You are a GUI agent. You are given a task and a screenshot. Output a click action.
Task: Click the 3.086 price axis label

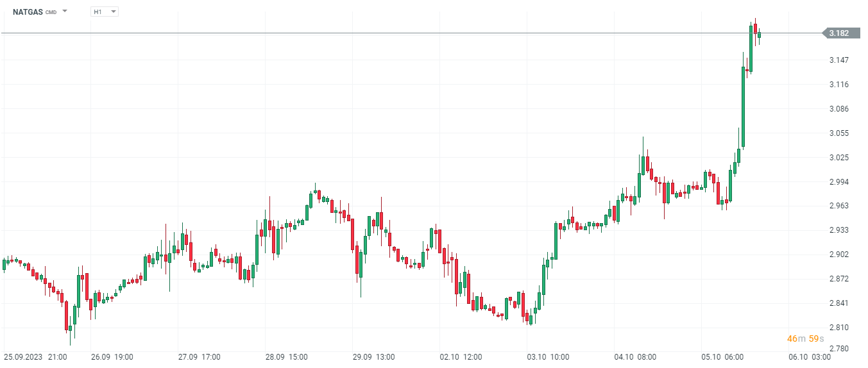(x=839, y=109)
